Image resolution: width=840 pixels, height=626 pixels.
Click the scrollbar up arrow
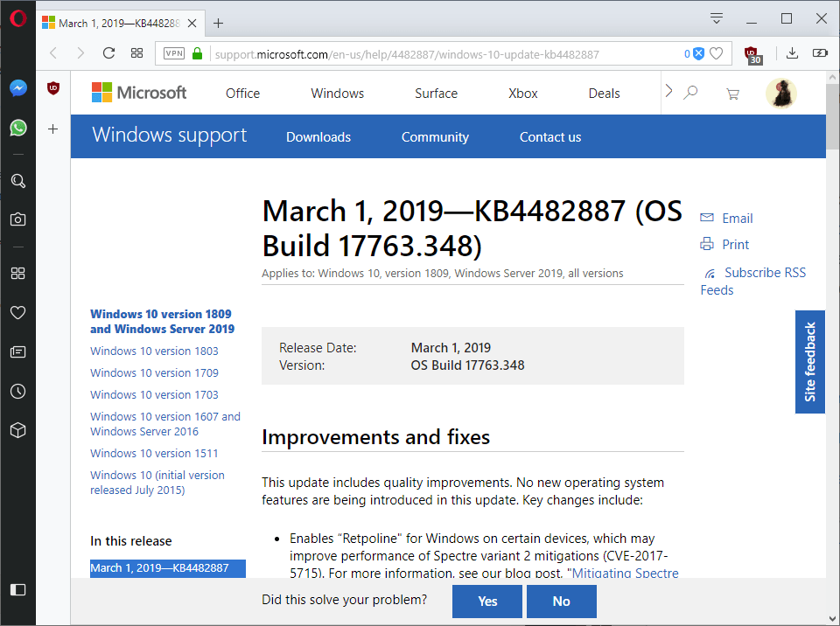[832, 77]
